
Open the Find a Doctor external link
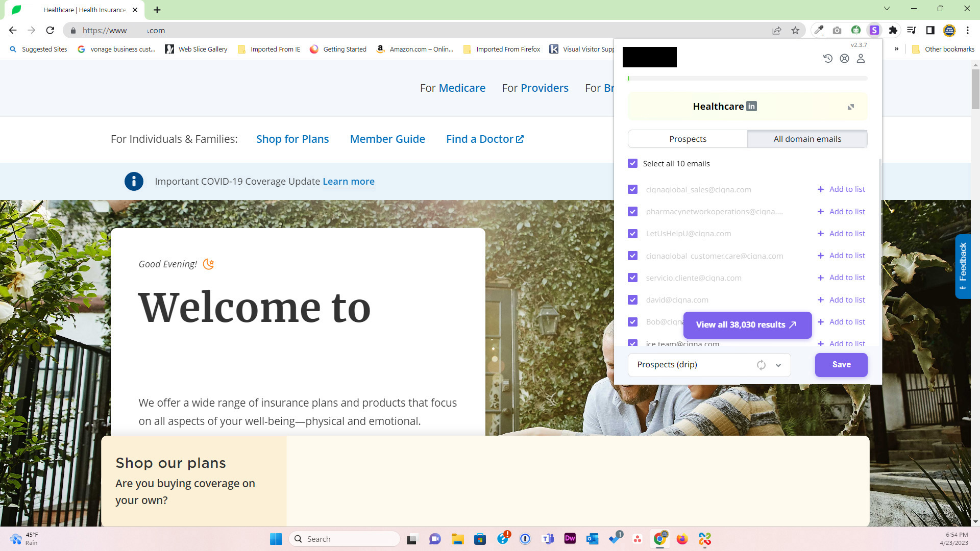tap(484, 139)
